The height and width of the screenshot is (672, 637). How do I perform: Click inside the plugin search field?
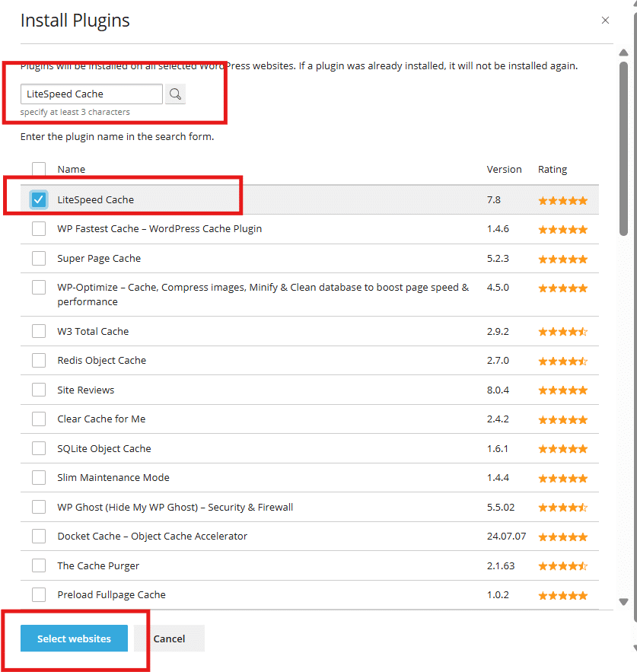click(x=91, y=94)
